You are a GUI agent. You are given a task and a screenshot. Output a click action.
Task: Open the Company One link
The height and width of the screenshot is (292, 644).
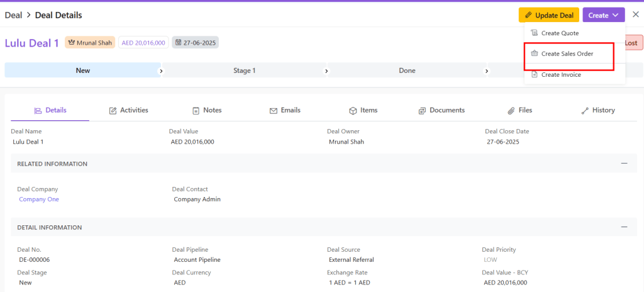point(39,199)
